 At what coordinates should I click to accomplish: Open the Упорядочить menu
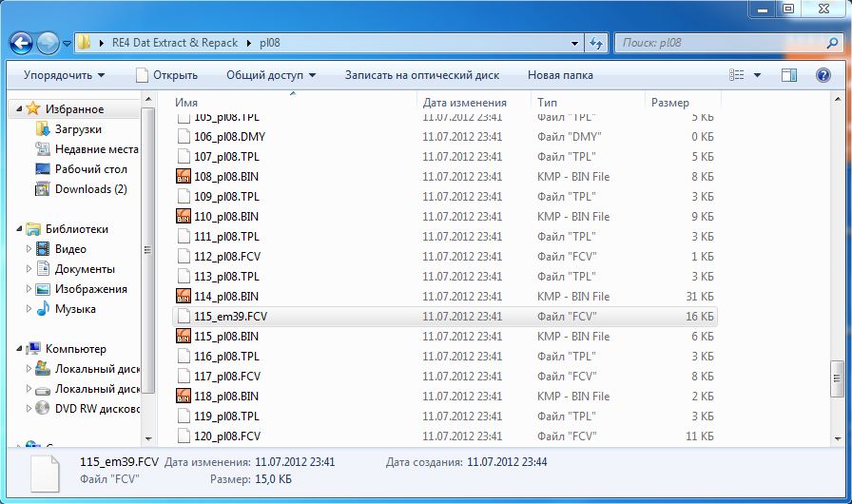coord(64,75)
